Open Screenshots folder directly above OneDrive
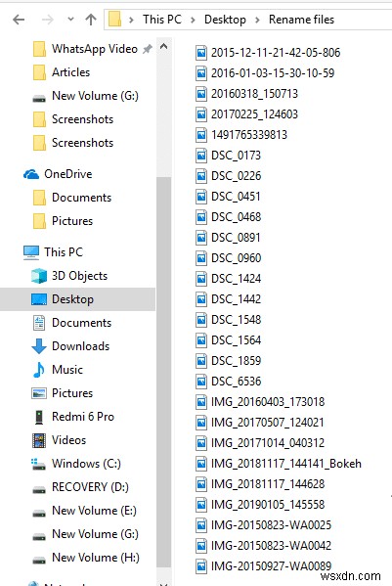Image resolution: width=392 pixels, height=586 pixels. click(x=82, y=143)
